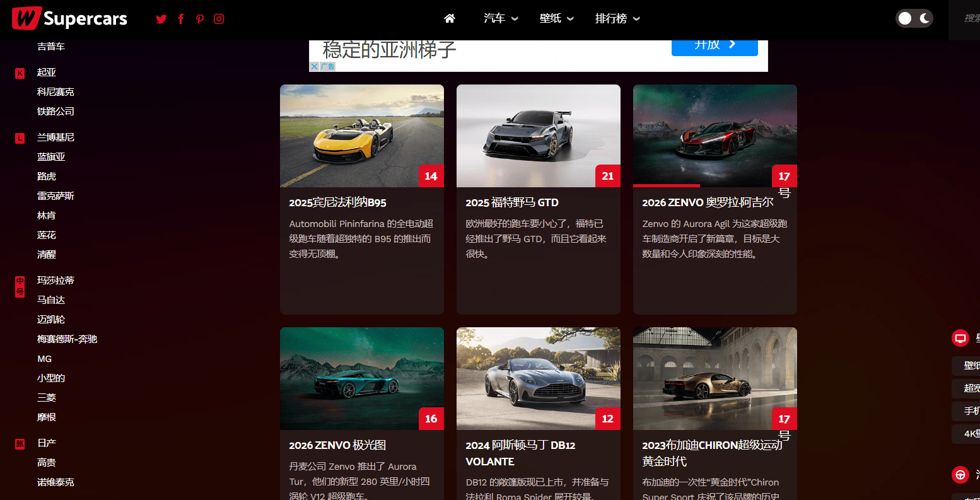Expand the 汽车 dropdown menu
The height and width of the screenshot is (500, 980).
(501, 18)
